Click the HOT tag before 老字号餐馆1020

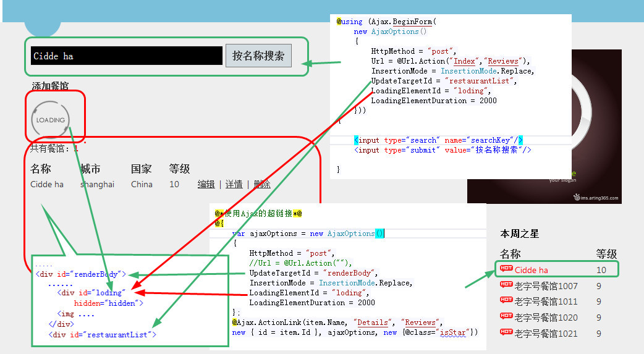pos(506,318)
